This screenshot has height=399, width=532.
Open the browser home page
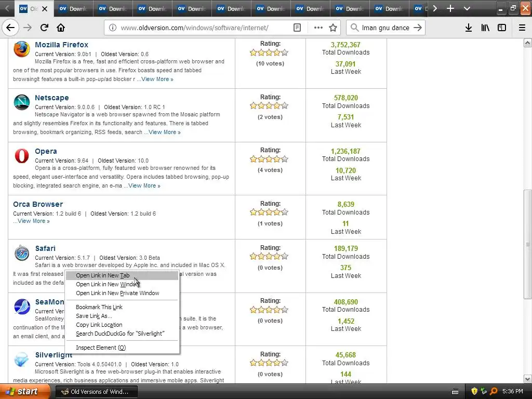click(x=61, y=28)
